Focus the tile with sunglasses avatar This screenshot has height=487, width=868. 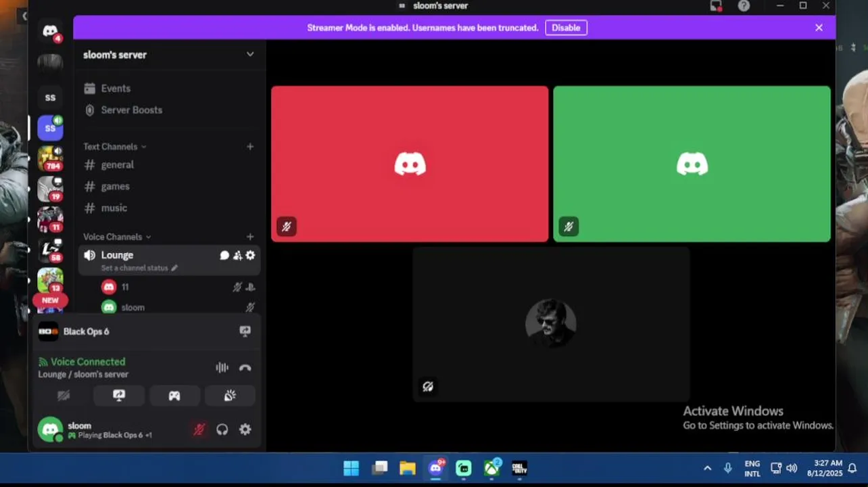(551, 324)
